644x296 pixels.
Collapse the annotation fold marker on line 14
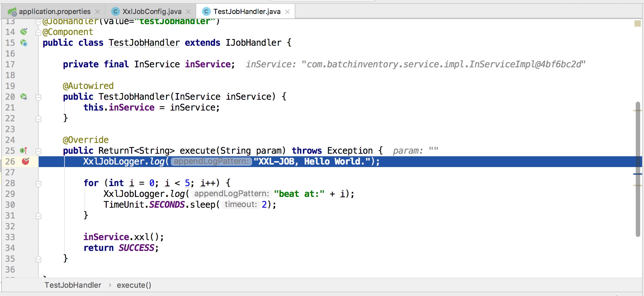coord(38,32)
